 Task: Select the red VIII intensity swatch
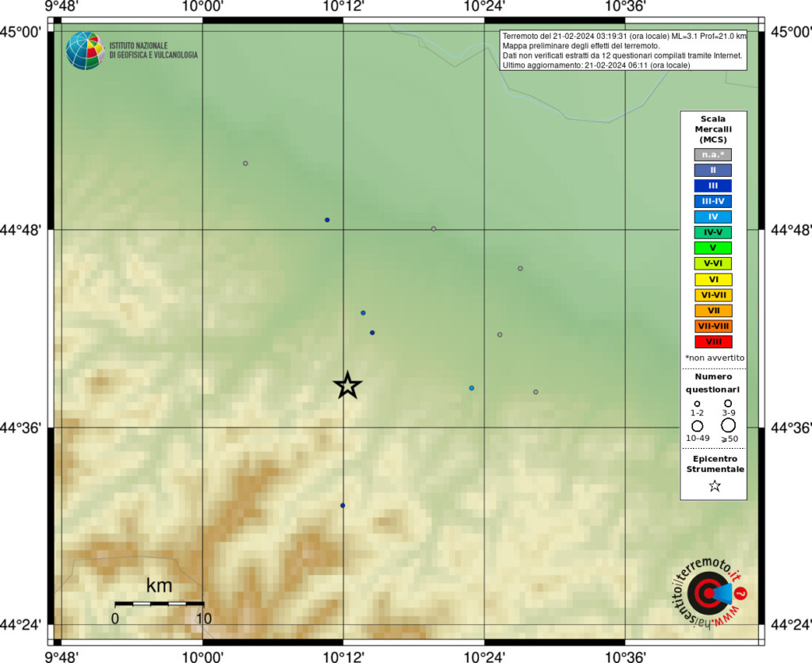pos(713,342)
